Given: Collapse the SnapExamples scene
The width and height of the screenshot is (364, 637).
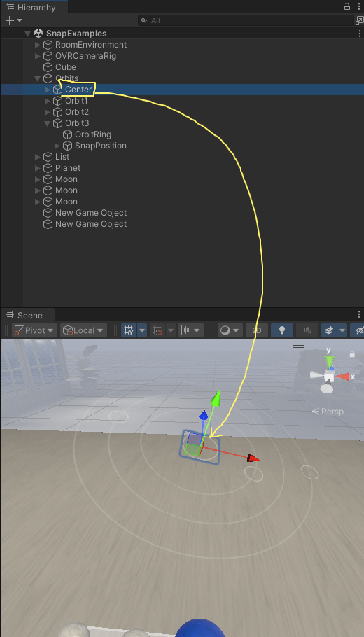Looking at the screenshot, I should pos(27,34).
